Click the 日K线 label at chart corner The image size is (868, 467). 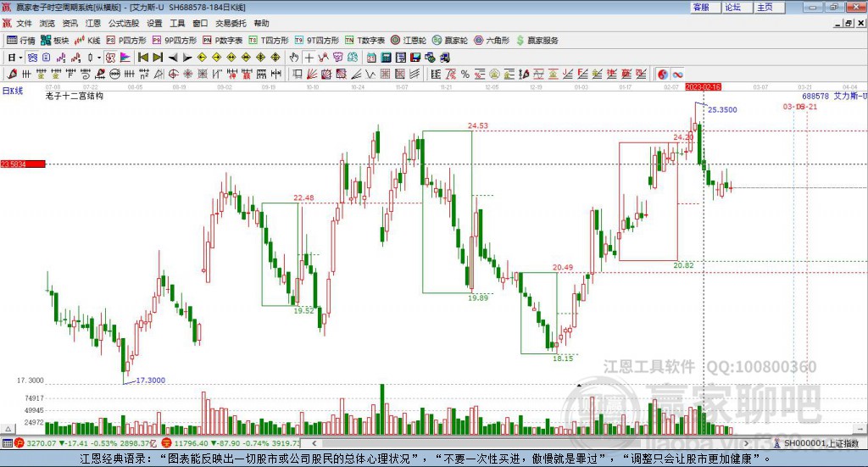tap(13, 91)
